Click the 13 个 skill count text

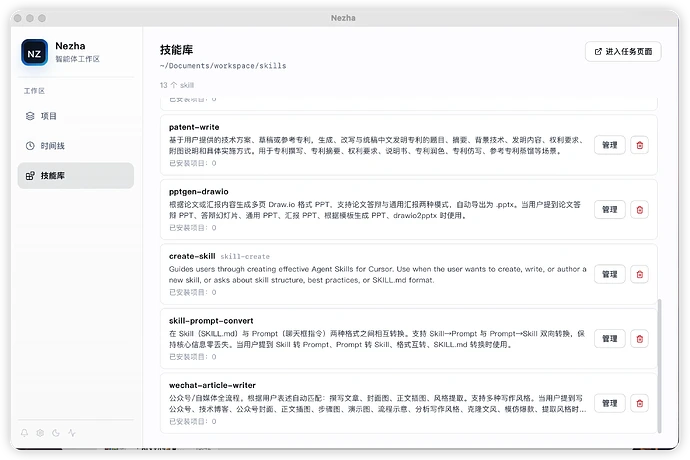177,85
